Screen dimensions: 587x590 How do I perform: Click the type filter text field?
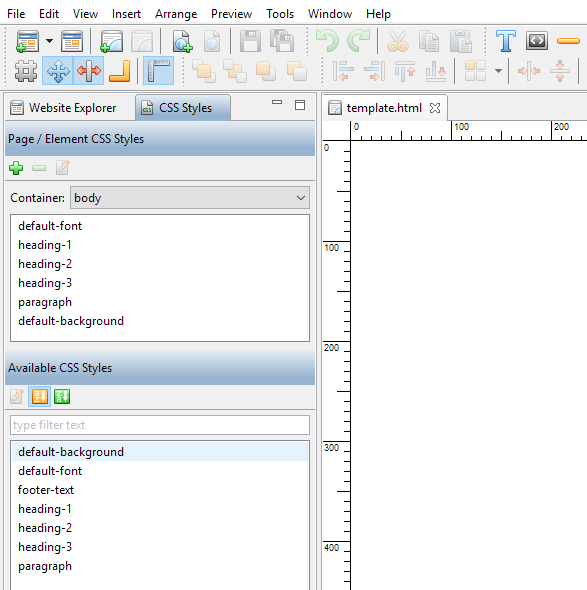(160, 425)
